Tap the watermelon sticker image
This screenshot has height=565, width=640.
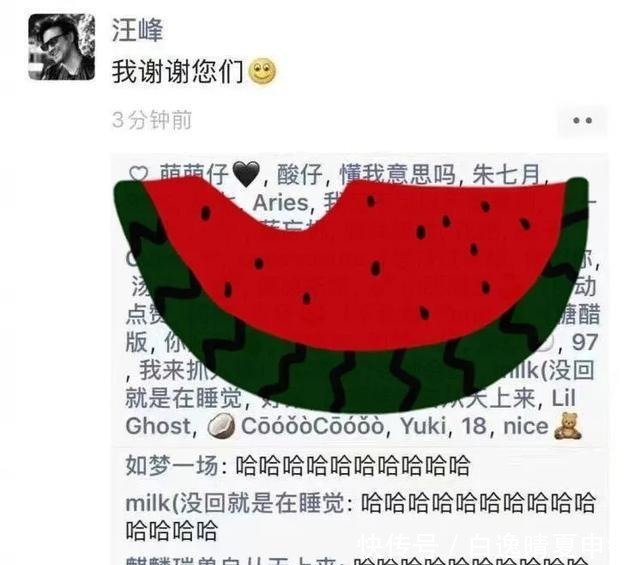point(351,295)
